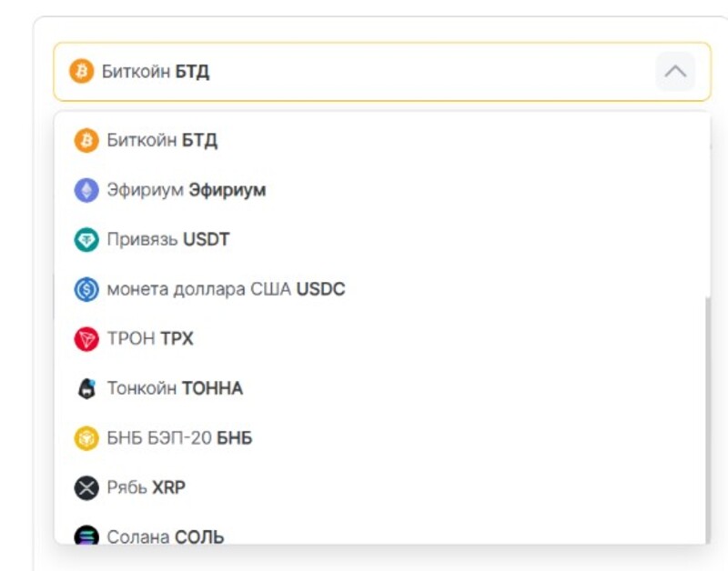Click the Toncoin icon
This screenshot has width=728, height=571.
tap(86, 388)
